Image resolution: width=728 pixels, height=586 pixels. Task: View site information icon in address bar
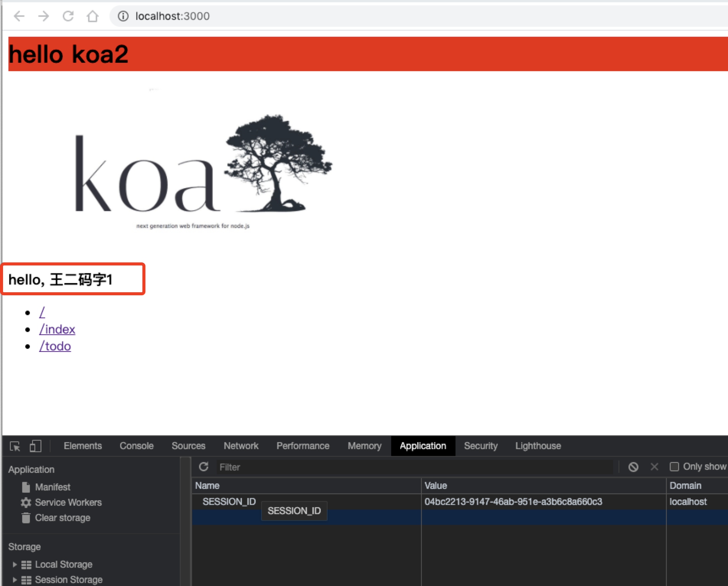point(123,16)
